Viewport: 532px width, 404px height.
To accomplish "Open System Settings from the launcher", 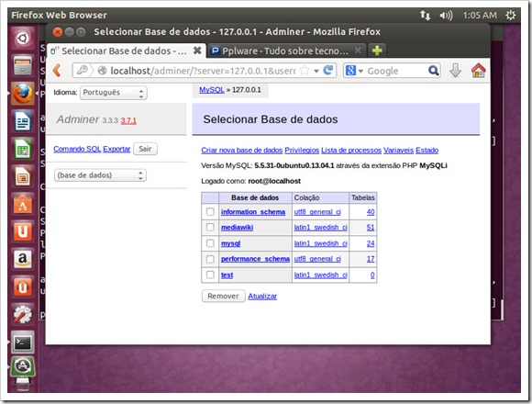I will point(23,315).
